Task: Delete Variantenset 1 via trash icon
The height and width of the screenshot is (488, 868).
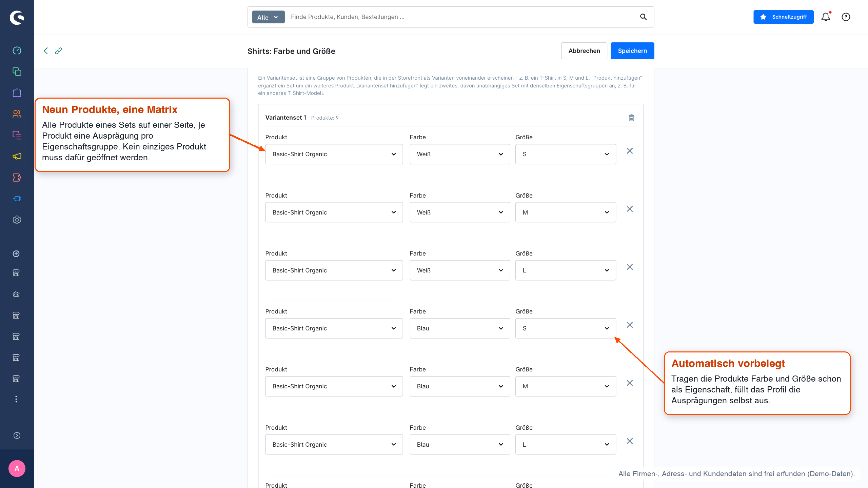Action: coord(631,118)
